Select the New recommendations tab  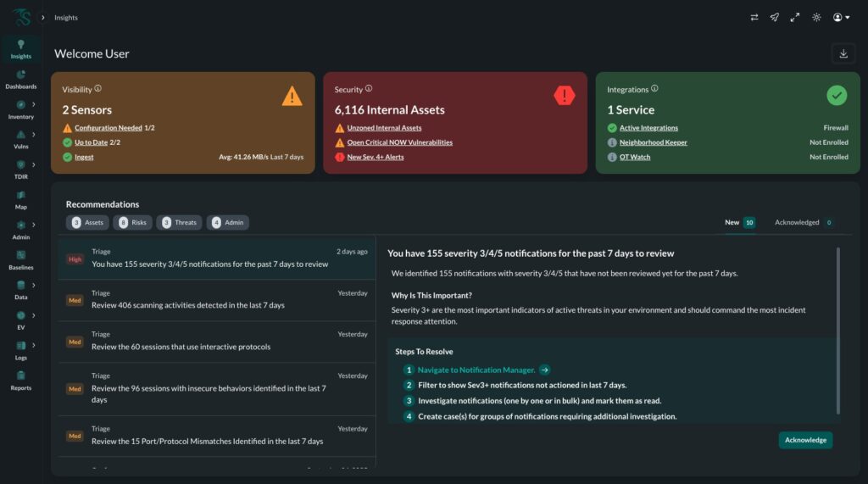[739, 222]
